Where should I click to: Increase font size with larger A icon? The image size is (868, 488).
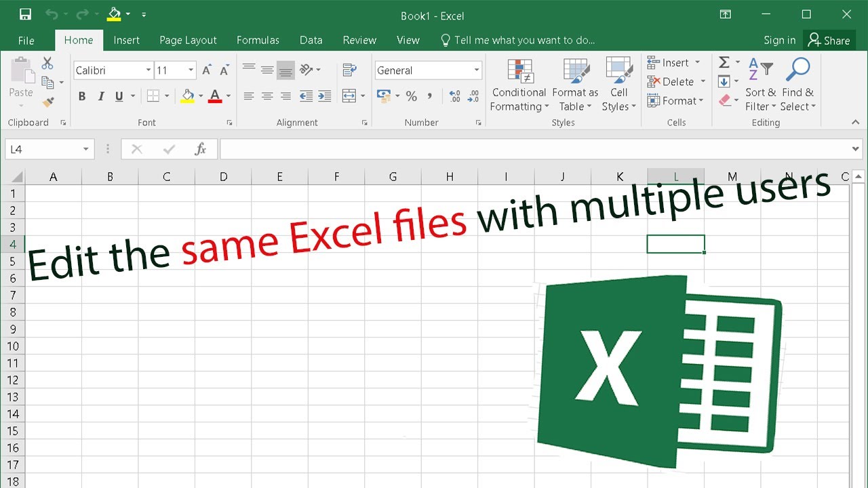coord(207,70)
